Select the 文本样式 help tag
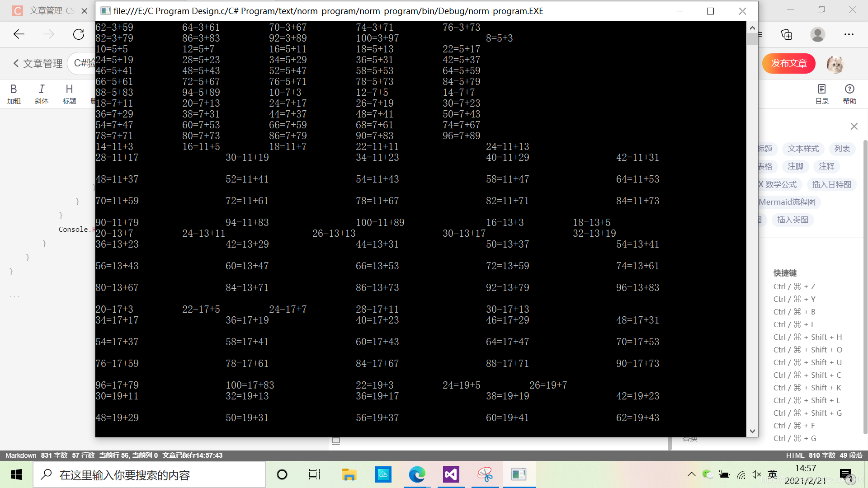Screen dimensions: 868x488 (803, 149)
